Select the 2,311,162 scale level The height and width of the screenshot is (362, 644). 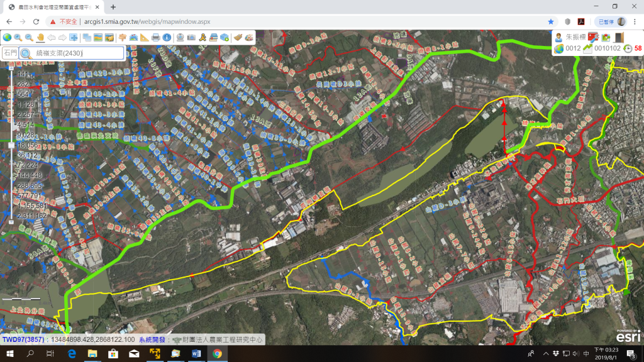pos(31,216)
